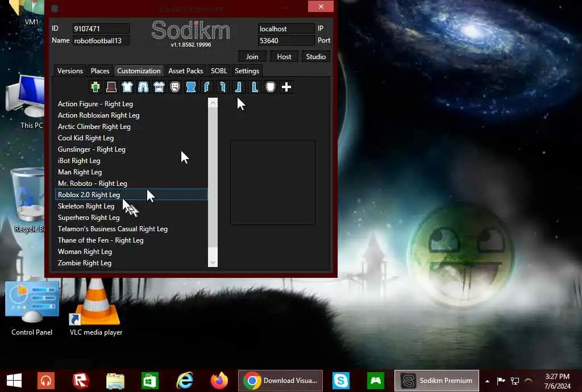Select the face category icon

[175, 87]
